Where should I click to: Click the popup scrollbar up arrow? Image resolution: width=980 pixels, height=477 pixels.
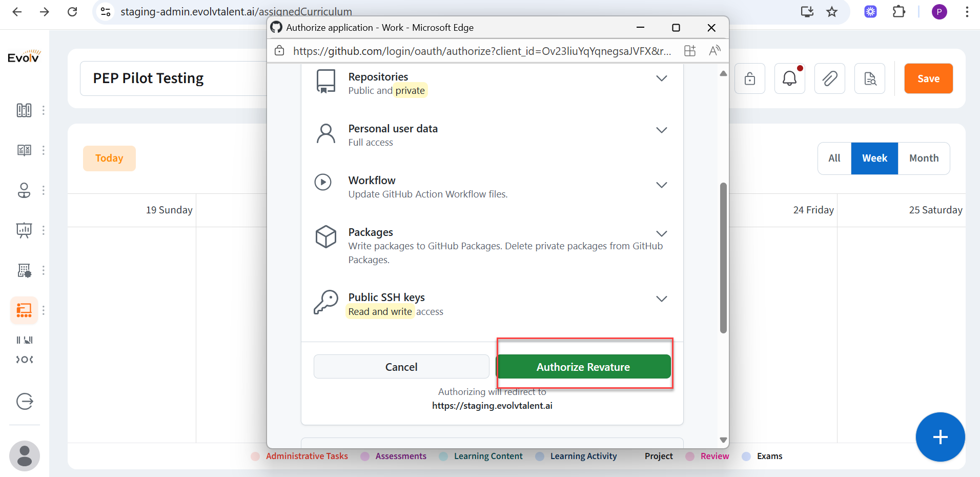(x=723, y=73)
